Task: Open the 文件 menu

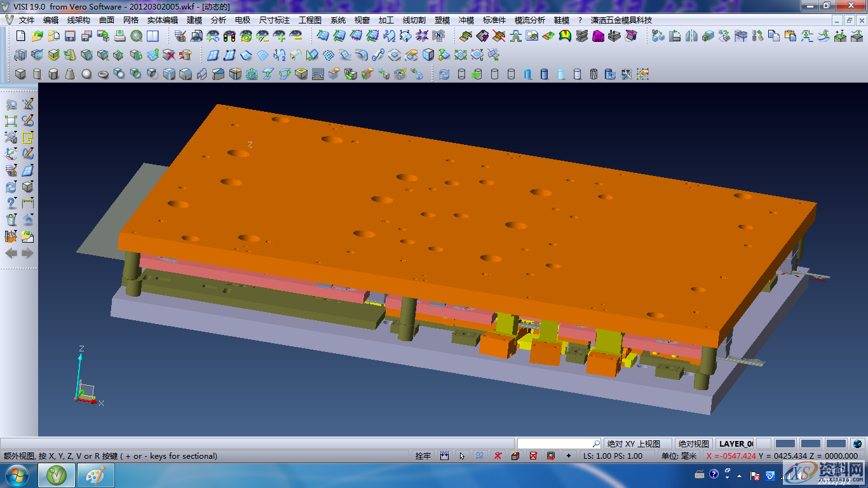Action: 27,20
